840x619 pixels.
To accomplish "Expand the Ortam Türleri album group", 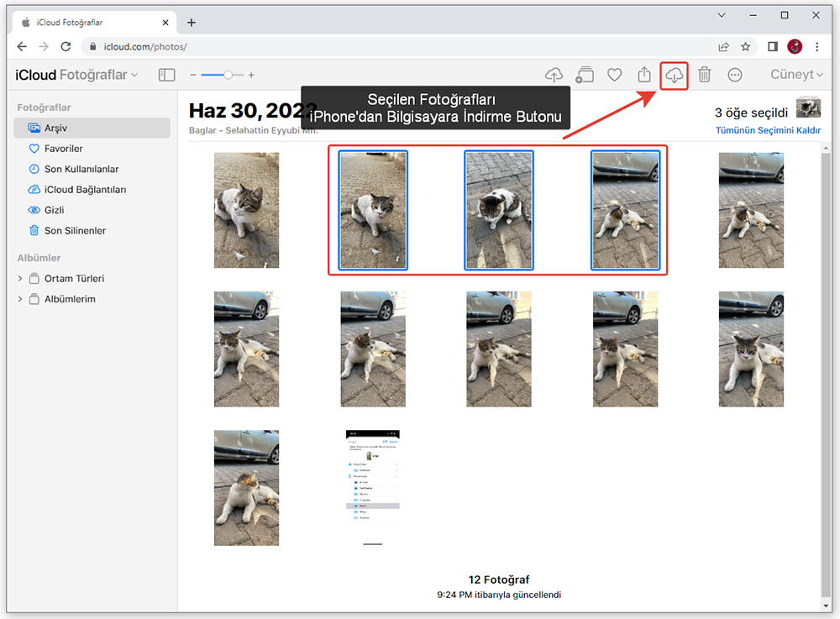I will (x=20, y=279).
